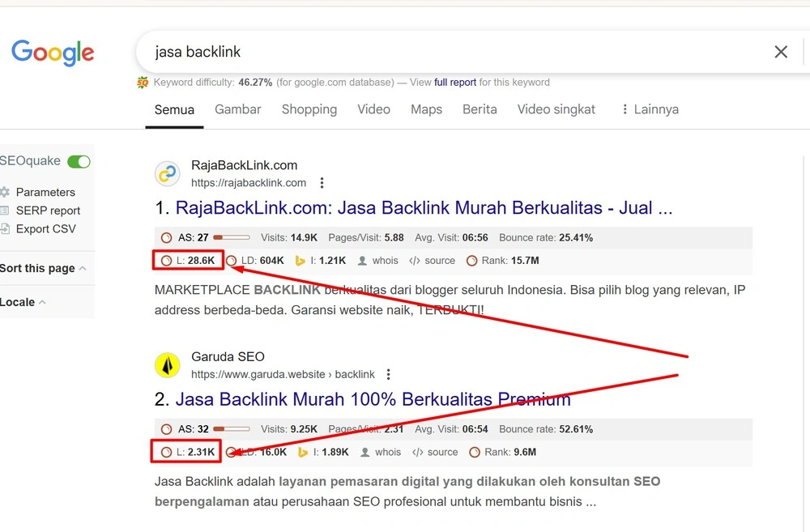The width and height of the screenshot is (810, 532).
Task: Open three-dot menu for garuda.website result
Action: (389, 374)
